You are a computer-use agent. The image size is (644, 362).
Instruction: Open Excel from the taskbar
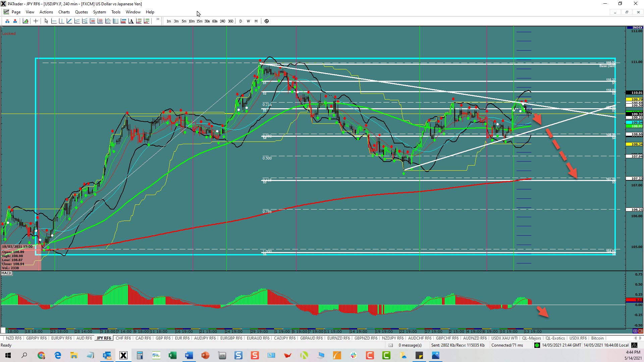coord(172,355)
